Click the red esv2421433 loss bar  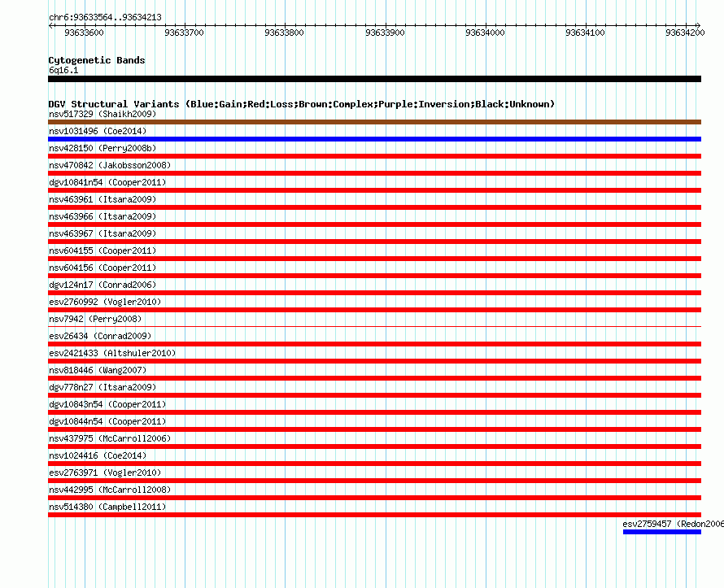coord(374,361)
